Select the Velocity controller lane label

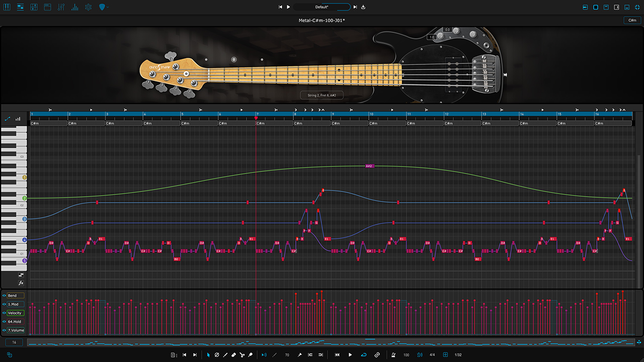click(15, 313)
